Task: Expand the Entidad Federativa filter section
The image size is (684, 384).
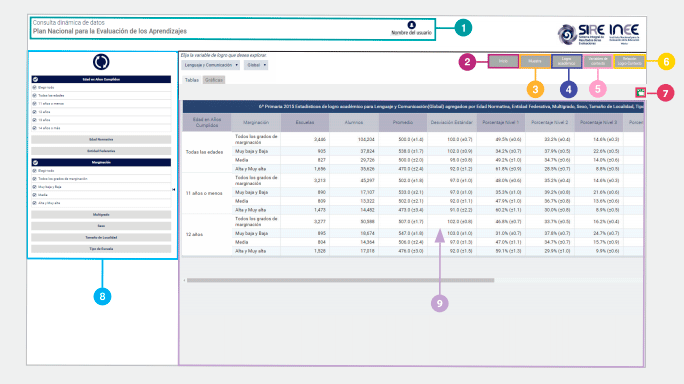Action: (101, 151)
